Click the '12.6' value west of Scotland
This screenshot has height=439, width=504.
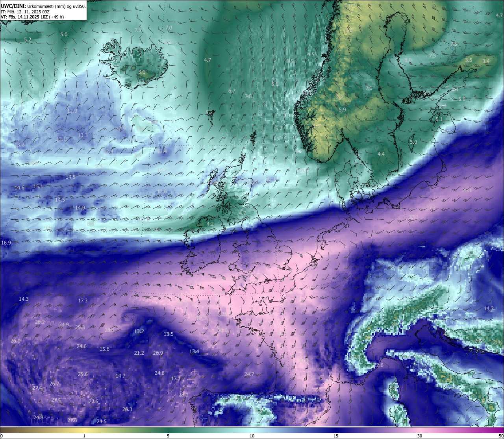coord(162,192)
